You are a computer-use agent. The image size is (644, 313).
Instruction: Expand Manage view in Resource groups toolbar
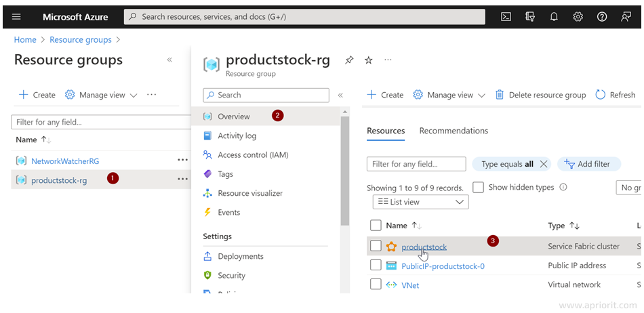point(101,95)
